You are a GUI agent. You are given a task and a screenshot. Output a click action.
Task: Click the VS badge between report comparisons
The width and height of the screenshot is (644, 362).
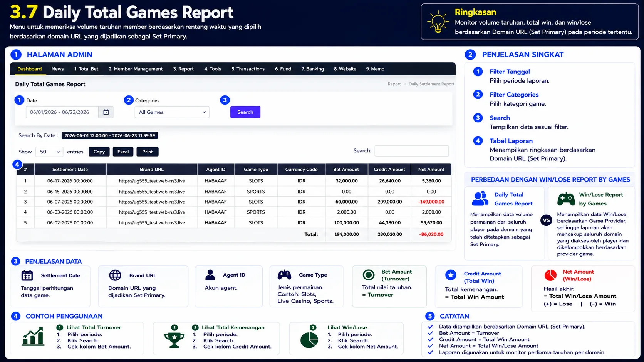546,220
